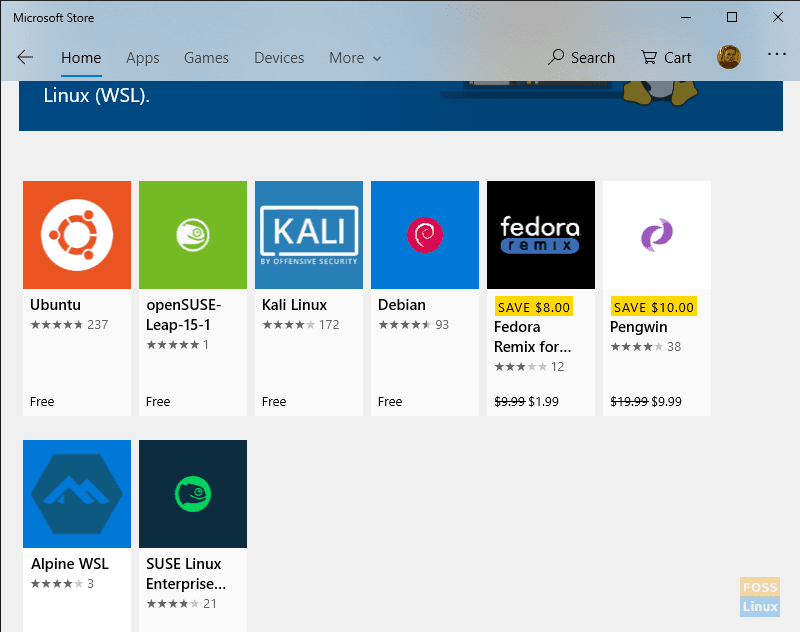The image size is (800, 632).
Task: Open the Fedora Remix logo tile
Action: pos(541,235)
